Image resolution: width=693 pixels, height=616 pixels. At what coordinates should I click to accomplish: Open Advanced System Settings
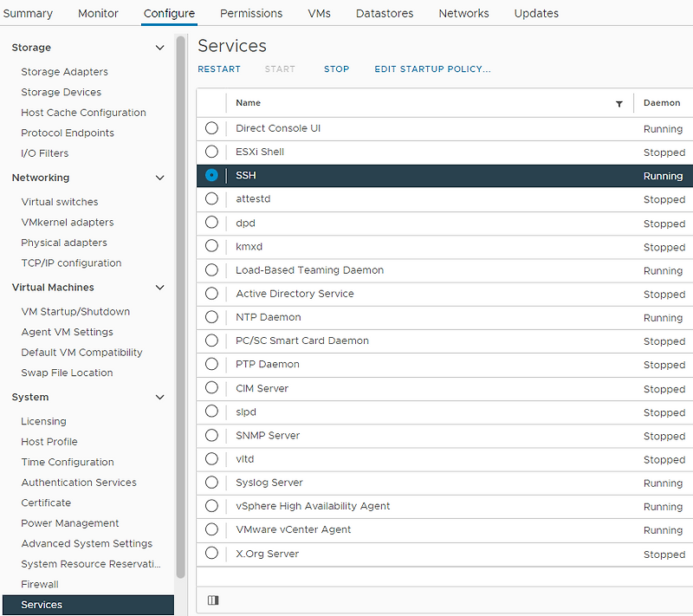[x=87, y=543]
